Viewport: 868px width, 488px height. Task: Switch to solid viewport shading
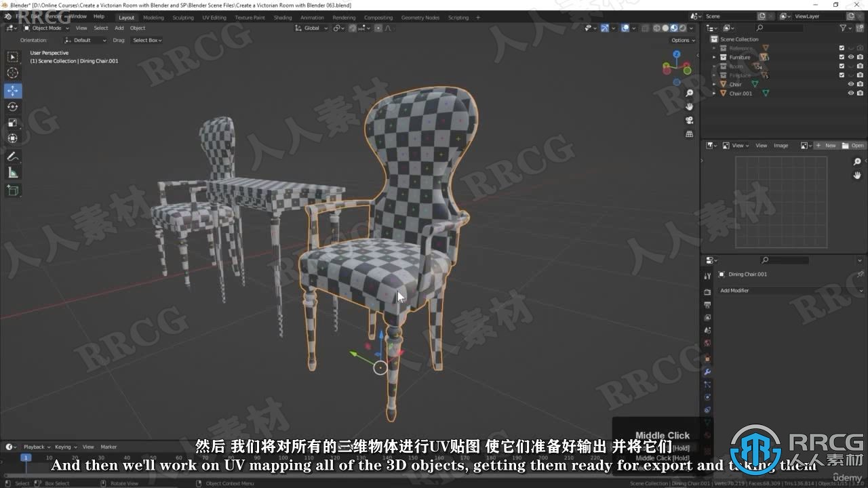pyautogui.click(x=665, y=28)
